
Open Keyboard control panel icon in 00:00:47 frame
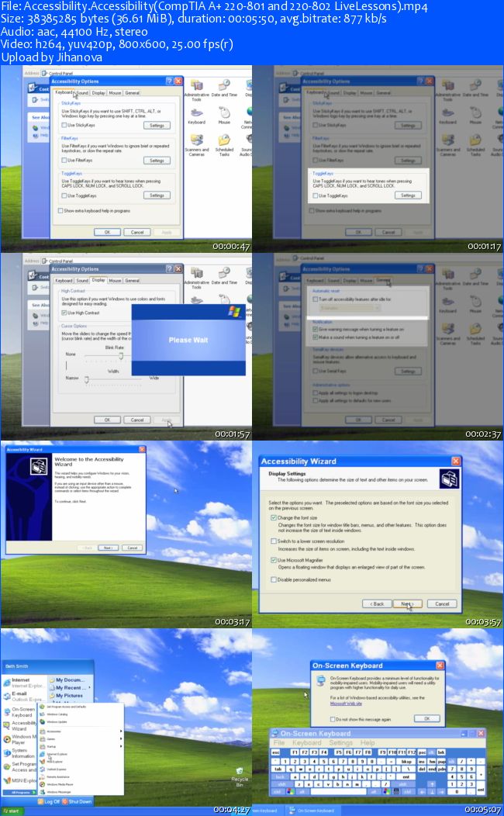[196, 112]
